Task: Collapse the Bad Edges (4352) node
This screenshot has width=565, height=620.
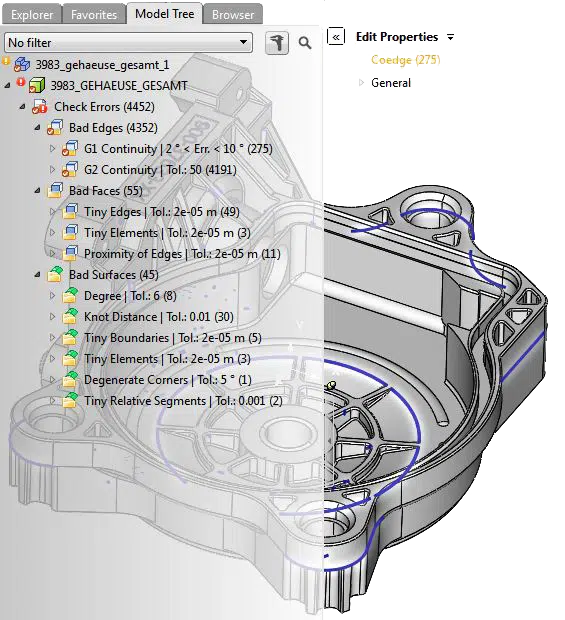Action: [37, 127]
